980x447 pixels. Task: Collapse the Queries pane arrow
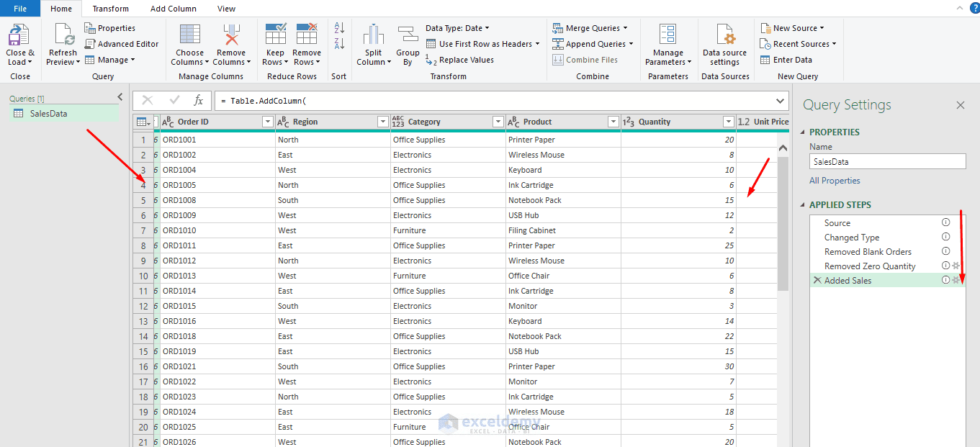[x=120, y=97]
